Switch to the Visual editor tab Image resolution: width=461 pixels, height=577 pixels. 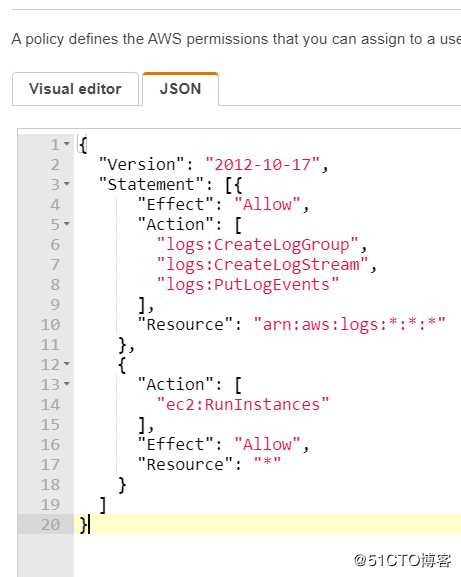75,89
